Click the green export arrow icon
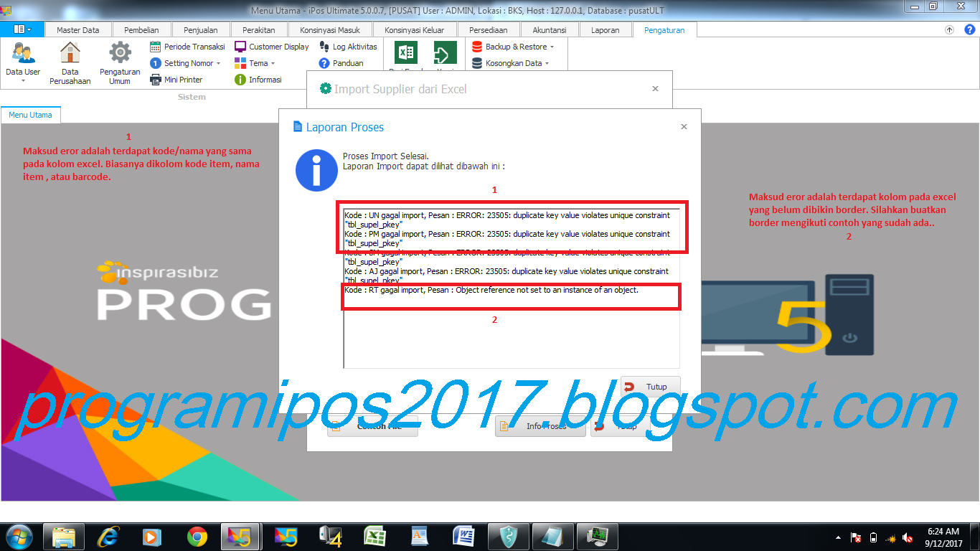 coord(445,54)
